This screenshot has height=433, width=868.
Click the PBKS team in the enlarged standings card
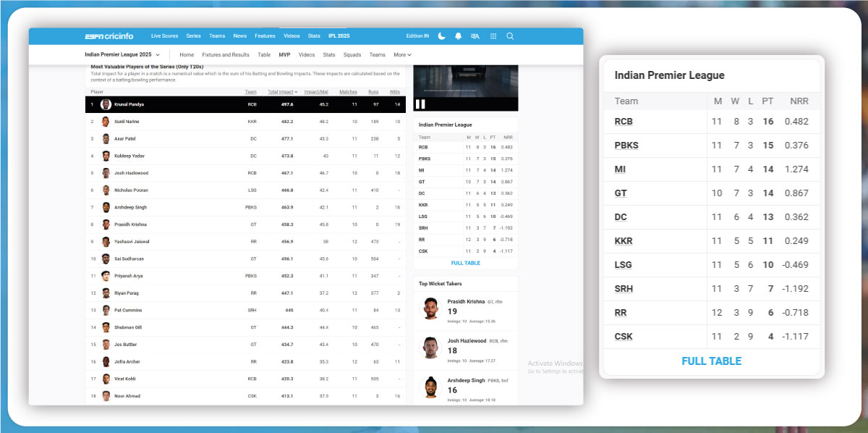coord(627,146)
